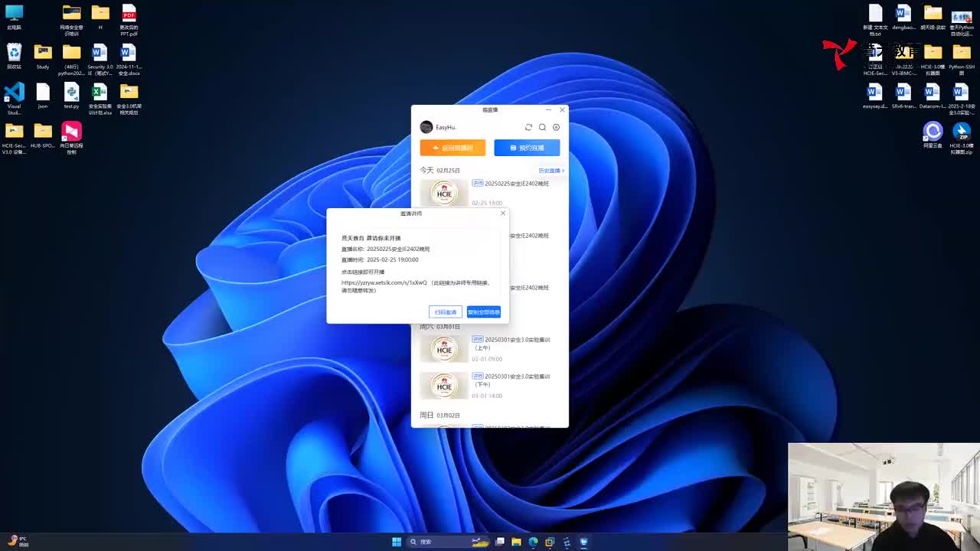The height and width of the screenshot is (551, 980).
Task: Select the easysay Word document
Action: pyautogui.click(x=875, y=96)
